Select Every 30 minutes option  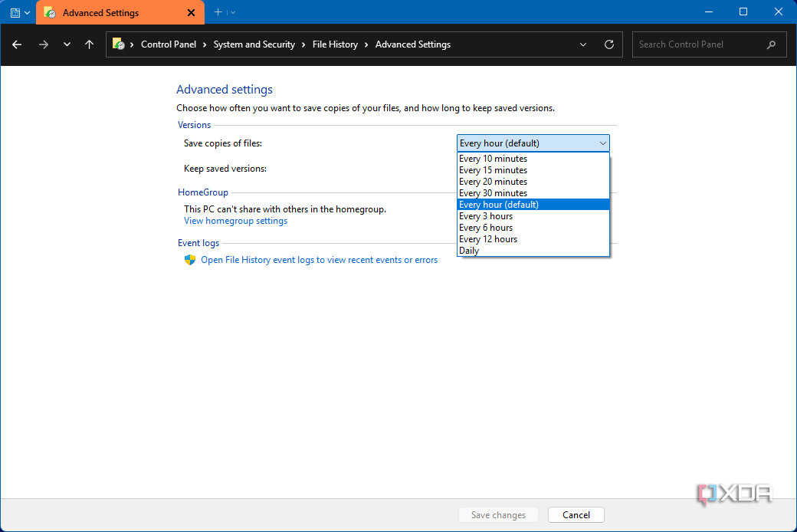point(533,193)
